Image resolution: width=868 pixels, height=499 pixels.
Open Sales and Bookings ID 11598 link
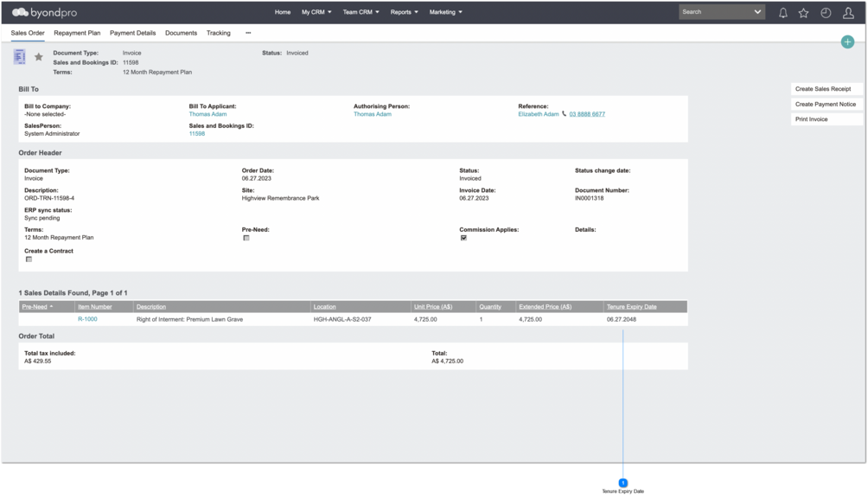tap(196, 133)
